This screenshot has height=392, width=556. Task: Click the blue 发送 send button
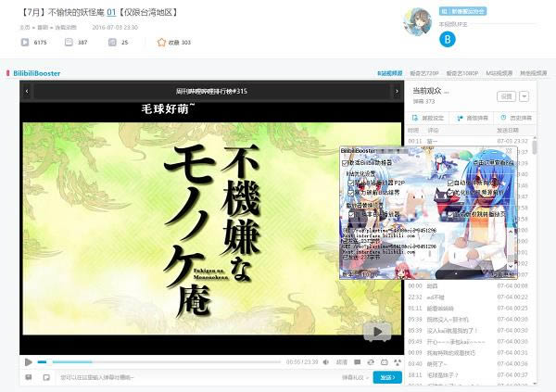point(389,377)
